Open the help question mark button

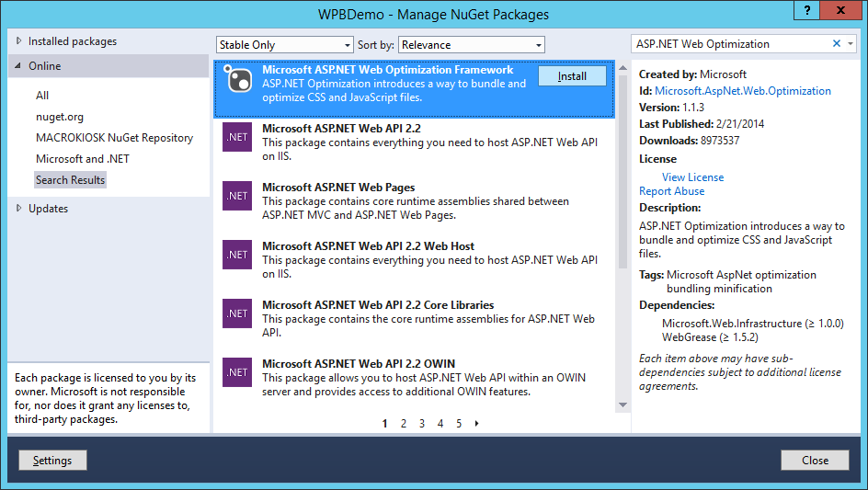pos(807,10)
